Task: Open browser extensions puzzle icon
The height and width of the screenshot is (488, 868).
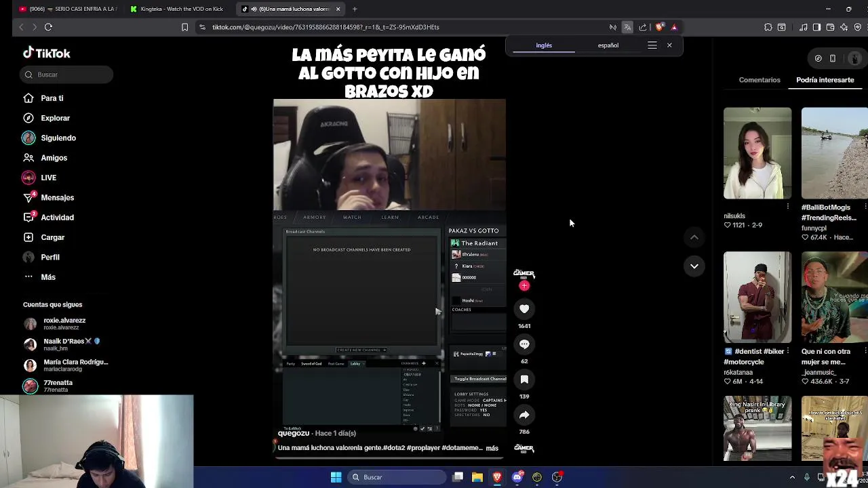Action: (768, 27)
